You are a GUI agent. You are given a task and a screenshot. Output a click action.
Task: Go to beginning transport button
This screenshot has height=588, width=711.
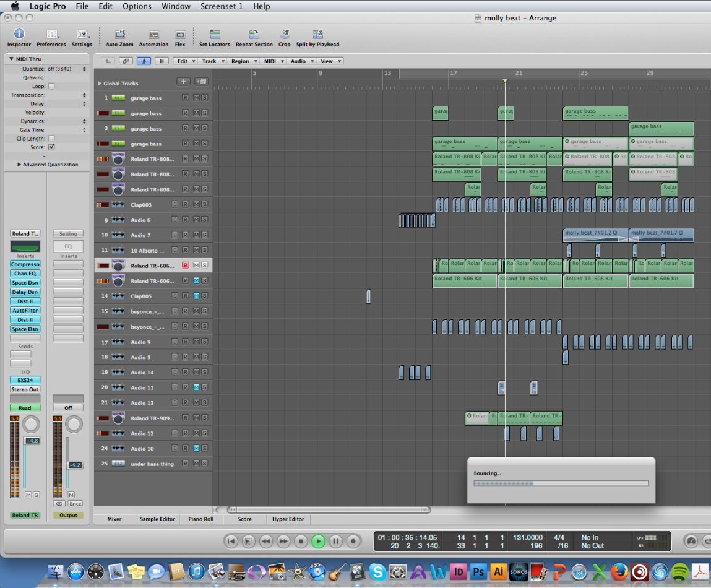(231, 541)
